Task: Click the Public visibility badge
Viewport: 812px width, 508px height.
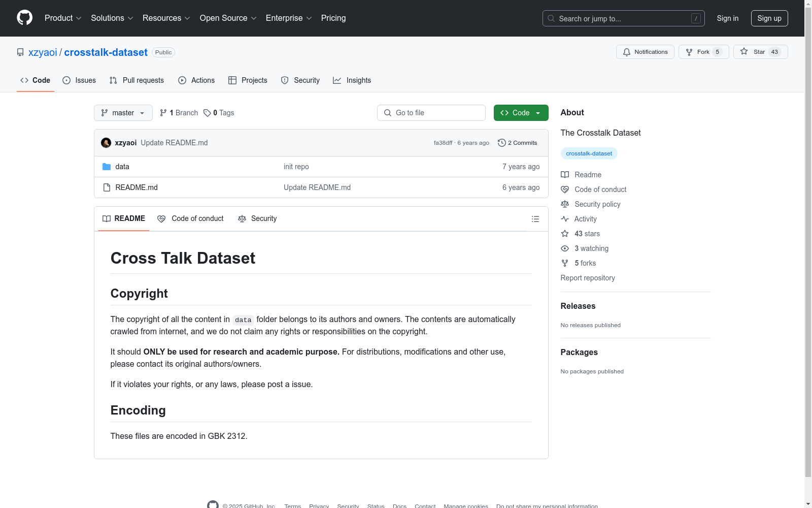Action: (x=163, y=52)
